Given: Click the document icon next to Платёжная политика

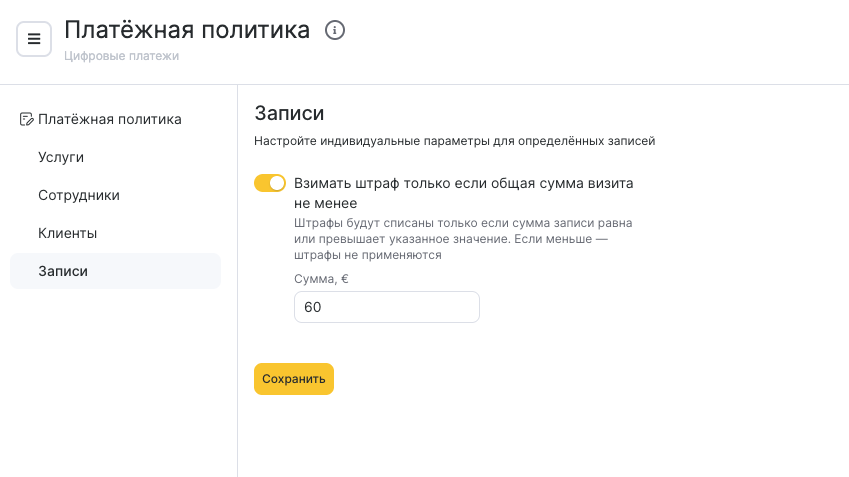Looking at the screenshot, I should point(26,119).
